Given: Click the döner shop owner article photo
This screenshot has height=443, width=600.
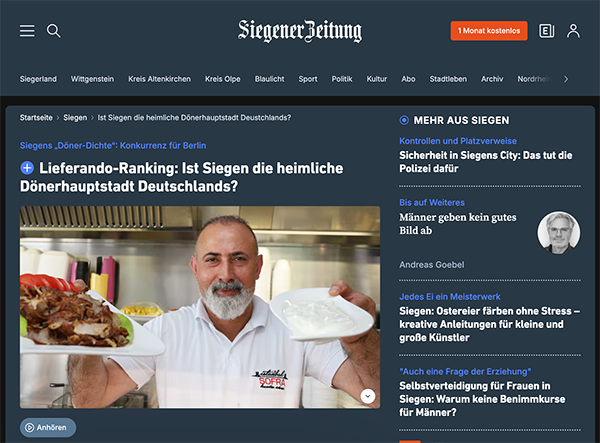Looking at the screenshot, I should coord(200,307).
